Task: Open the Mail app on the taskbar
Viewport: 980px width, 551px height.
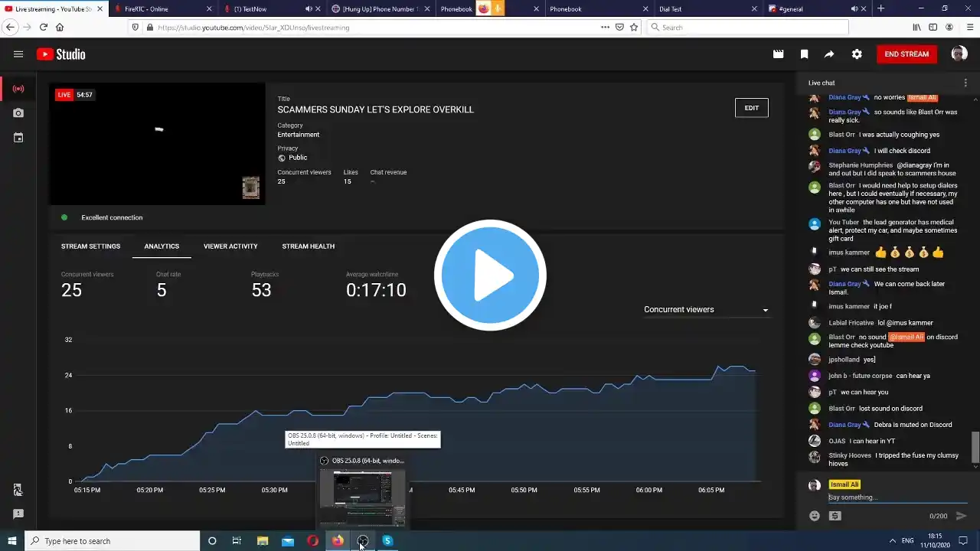Action: point(288,541)
